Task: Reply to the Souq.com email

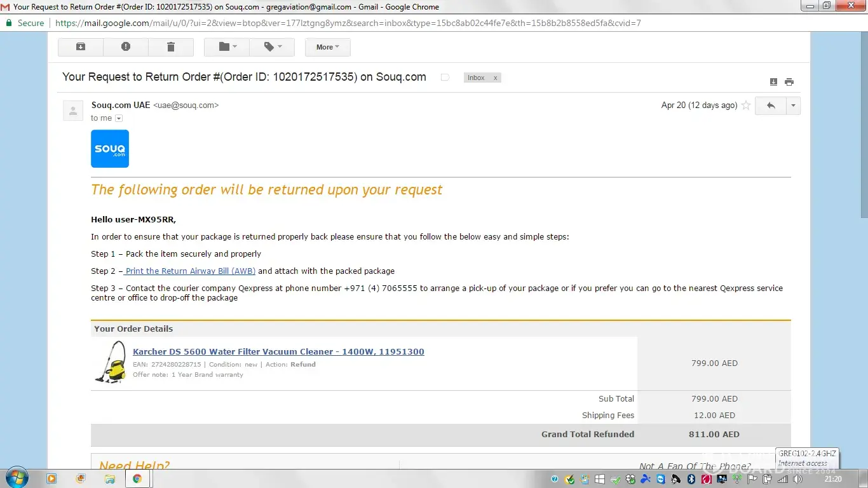Action: click(771, 105)
